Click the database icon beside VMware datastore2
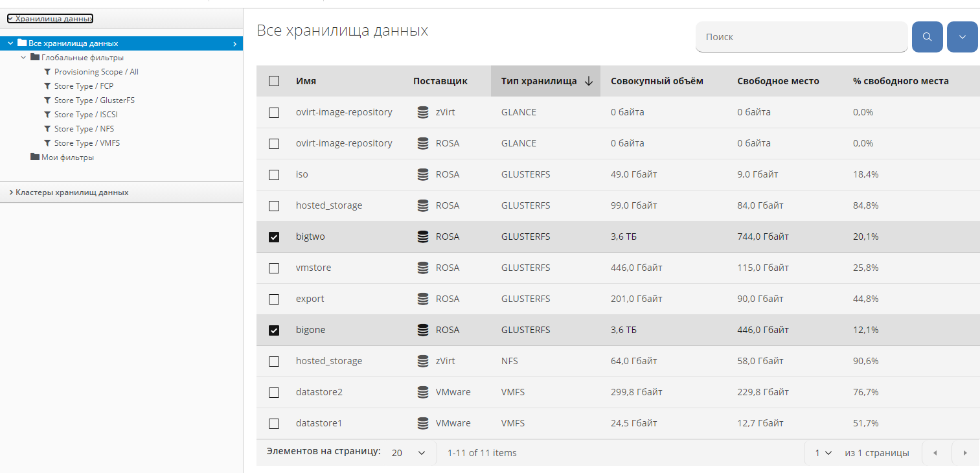 pos(423,392)
